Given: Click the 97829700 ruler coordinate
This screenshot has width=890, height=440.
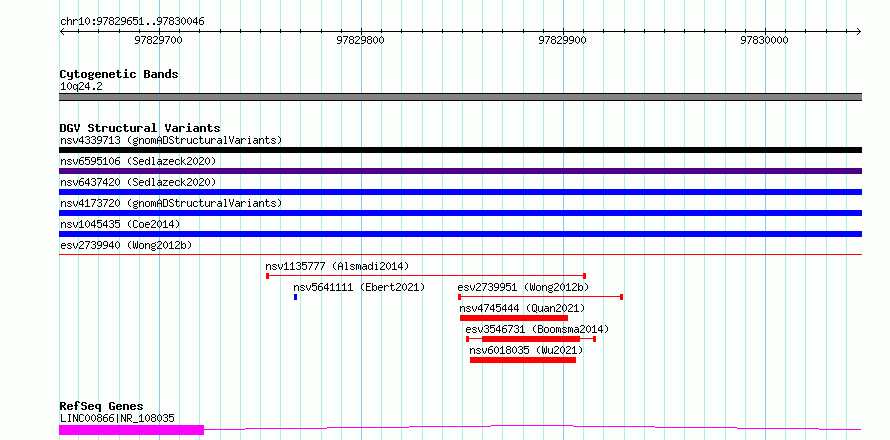Looking at the screenshot, I should [x=158, y=40].
